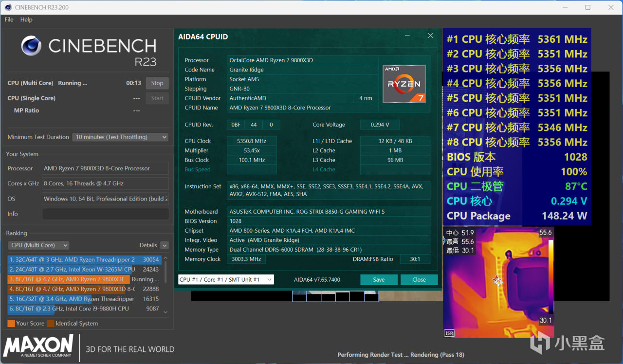Close the AIDA64 CPUID dialog with X
This screenshot has width=623, height=364.
tap(430, 36)
